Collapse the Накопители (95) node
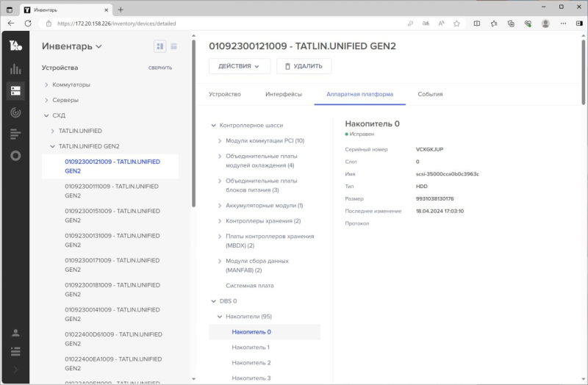Viewport: 588px width, 385px height. [220, 317]
